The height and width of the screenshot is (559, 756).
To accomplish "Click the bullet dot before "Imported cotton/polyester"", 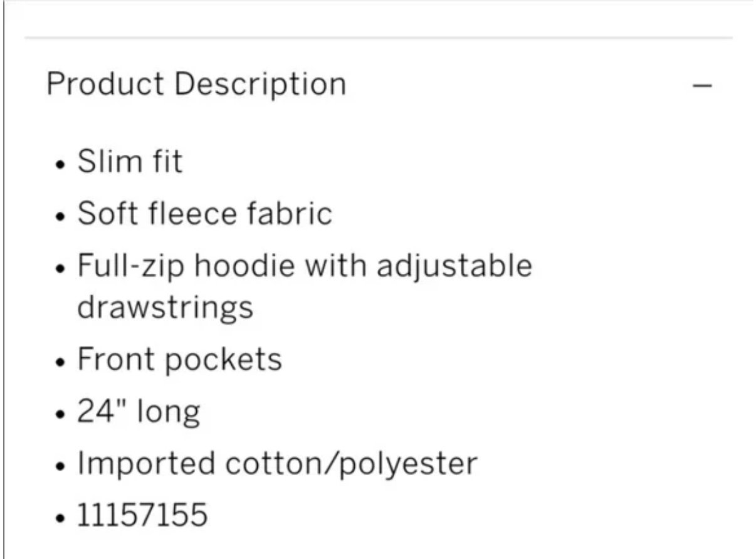I will [60, 468].
